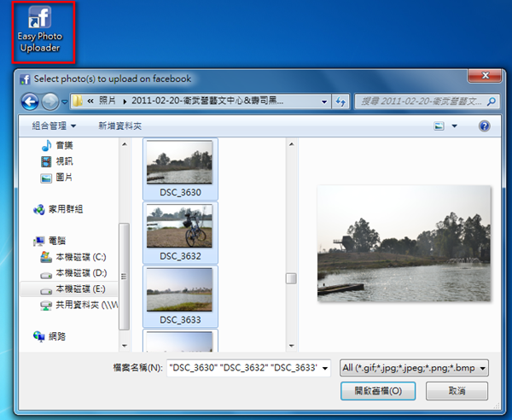Click the large preview image
Screen dimensions: 512x420
tap(404, 243)
